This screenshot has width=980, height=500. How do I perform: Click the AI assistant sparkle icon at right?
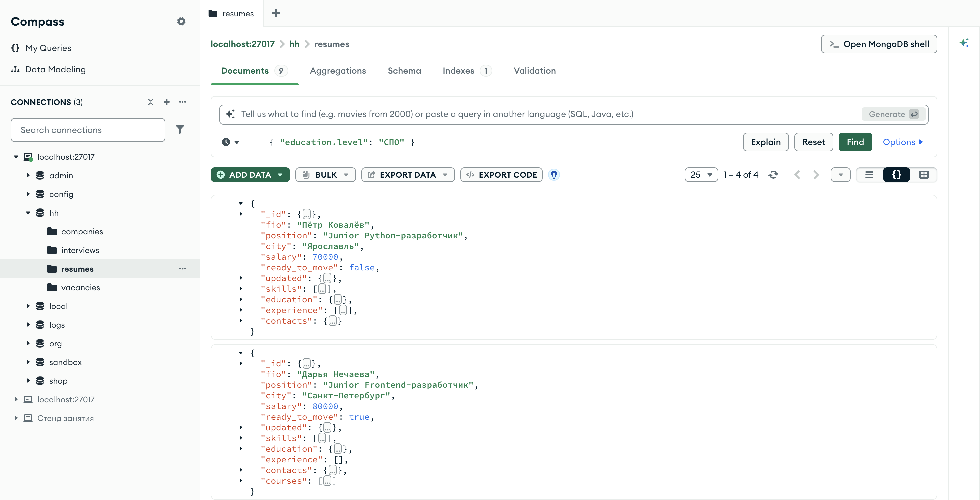tap(964, 43)
